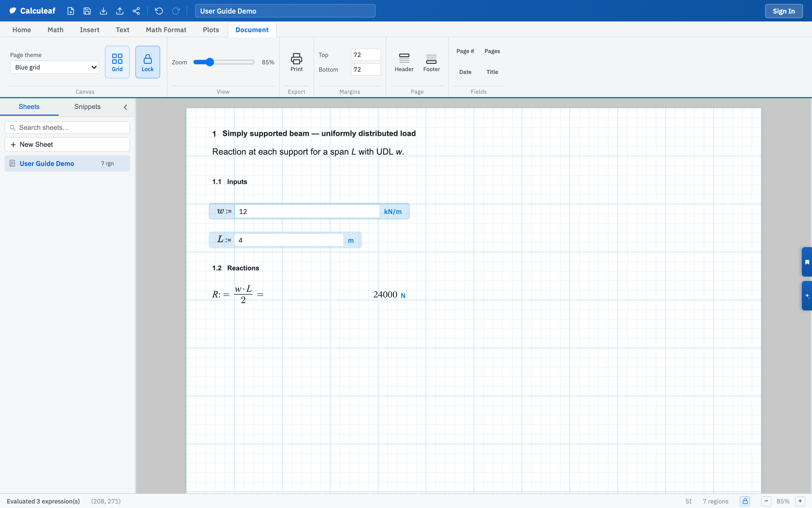Collapse the sheets side panel
The image size is (812, 508).
tap(125, 107)
